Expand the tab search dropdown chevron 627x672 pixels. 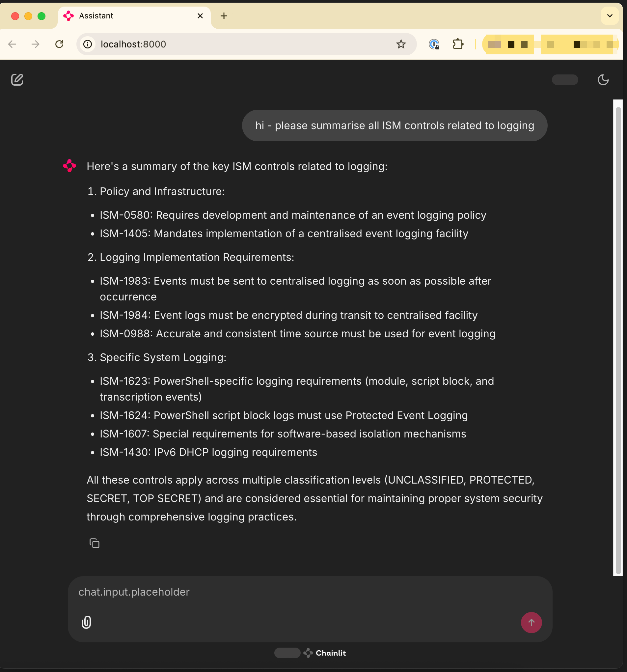pos(610,16)
